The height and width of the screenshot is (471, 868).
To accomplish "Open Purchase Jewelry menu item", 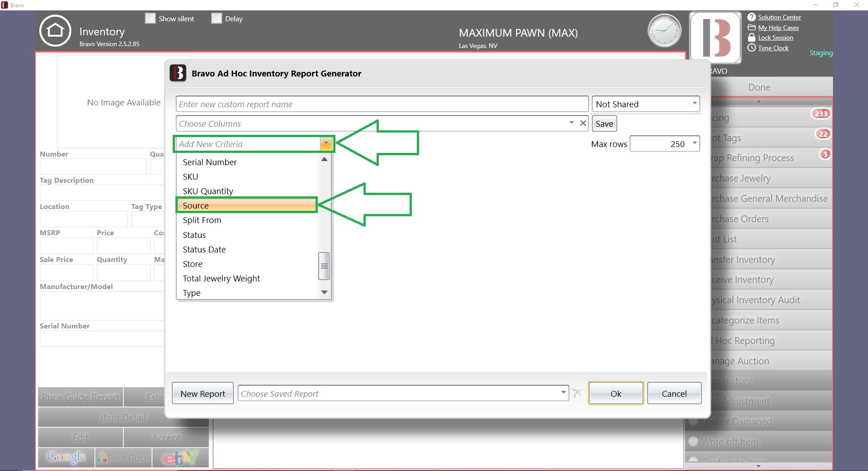I will [x=771, y=178].
